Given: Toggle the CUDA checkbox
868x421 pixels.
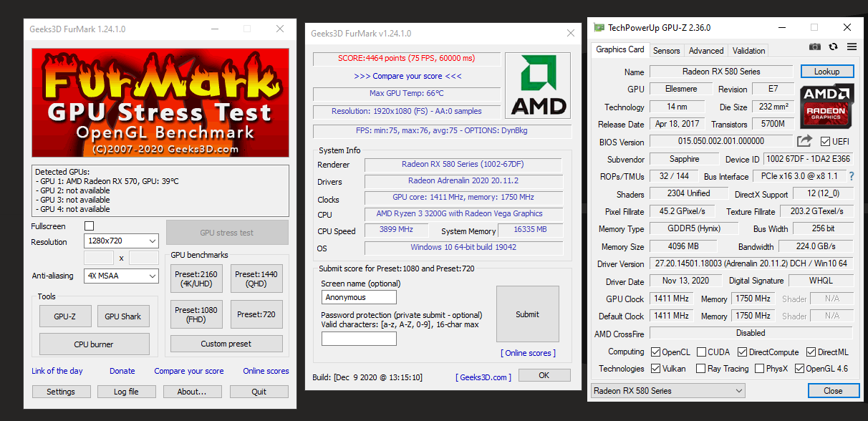Looking at the screenshot, I should [x=700, y=352].
